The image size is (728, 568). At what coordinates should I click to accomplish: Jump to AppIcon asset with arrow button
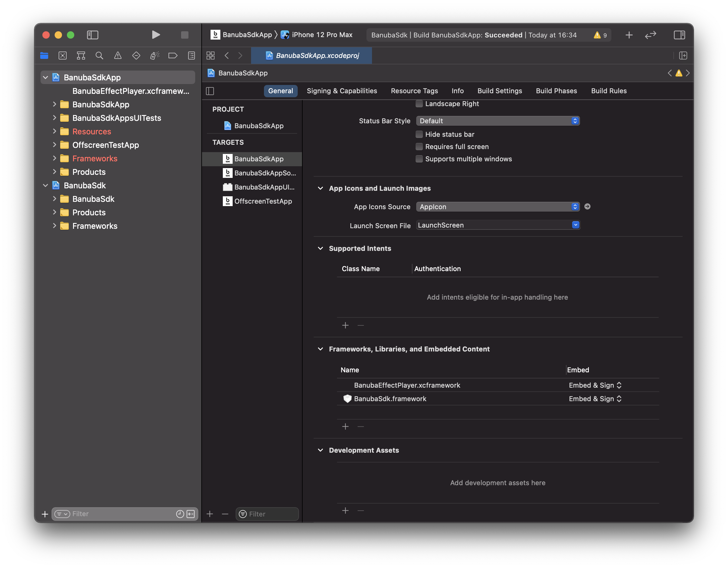(x=587, y=206)
